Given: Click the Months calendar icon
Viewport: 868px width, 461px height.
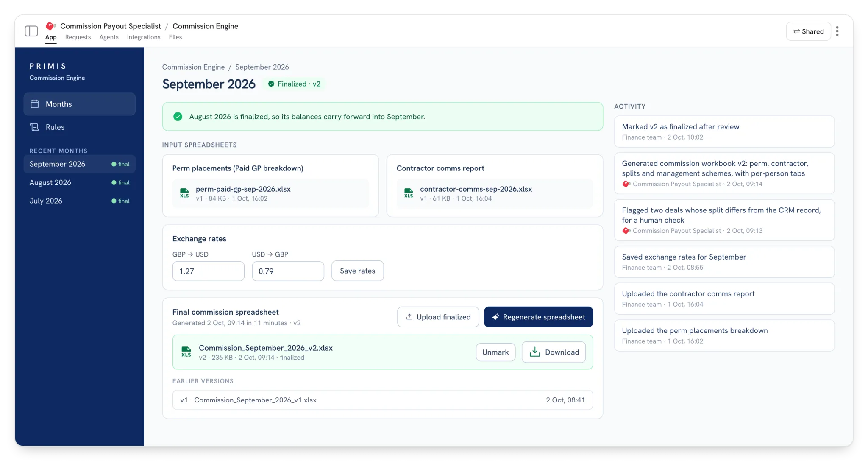Looking at the screenshot, I should point(35,104).
